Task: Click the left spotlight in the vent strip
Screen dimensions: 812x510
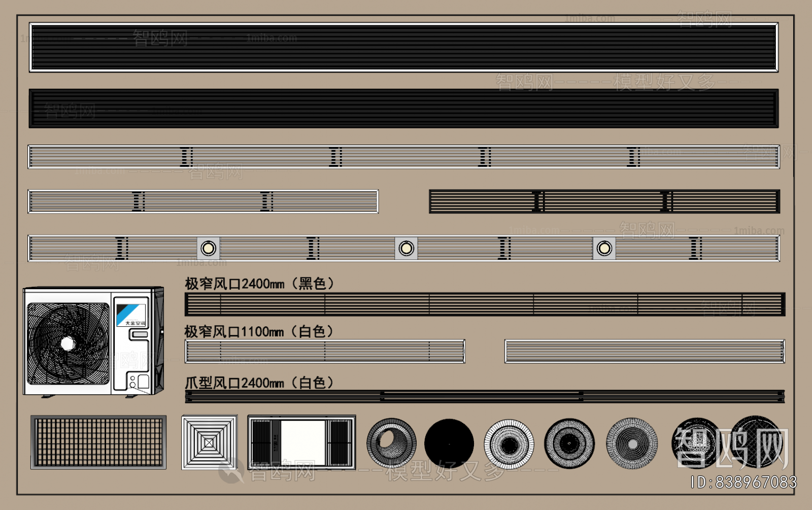Action: (x=208, y=248)
